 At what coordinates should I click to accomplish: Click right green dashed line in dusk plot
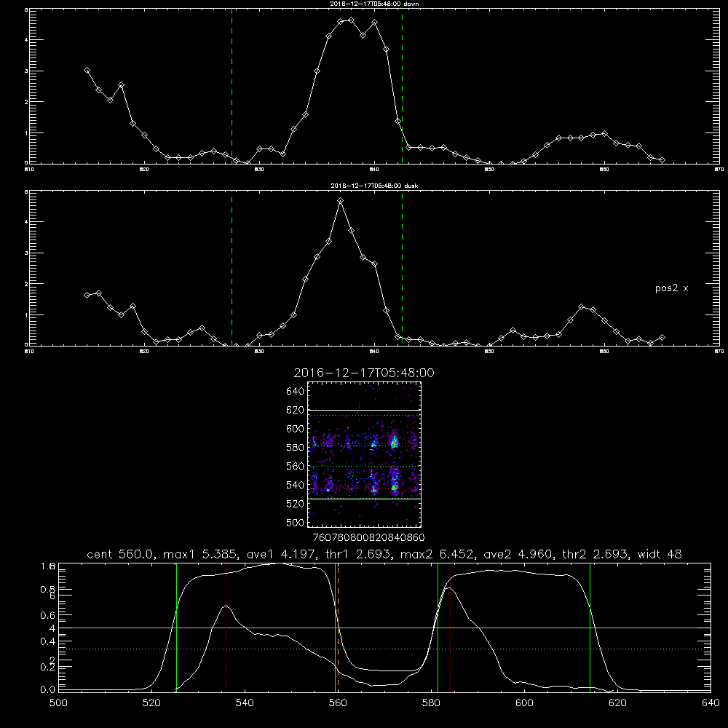click(x=402, y=269)
